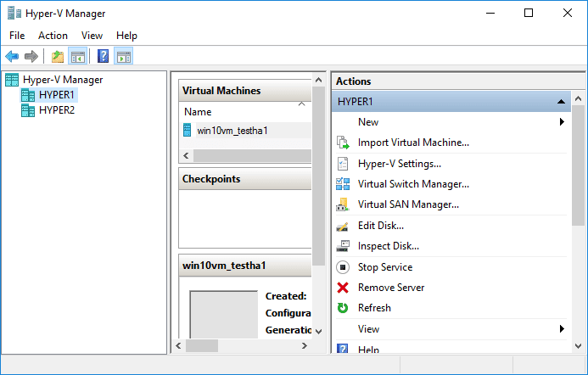
Task: Select HYPER1 in the console tree
Action: pos(57,95)
